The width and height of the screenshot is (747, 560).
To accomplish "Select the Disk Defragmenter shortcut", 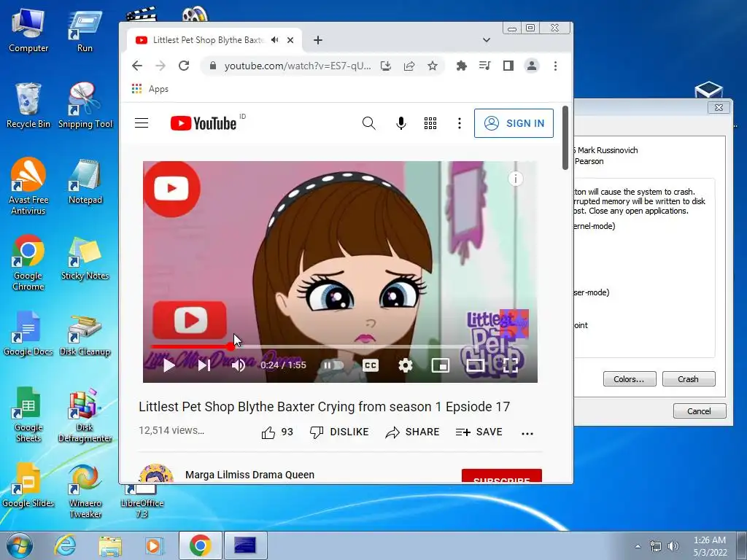I will (x=85, y=415).
